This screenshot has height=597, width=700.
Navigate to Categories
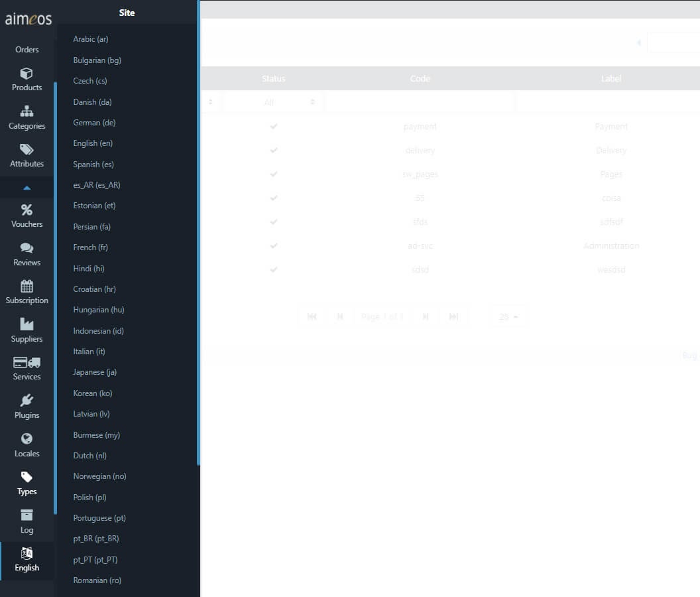(x=27, y=117)
